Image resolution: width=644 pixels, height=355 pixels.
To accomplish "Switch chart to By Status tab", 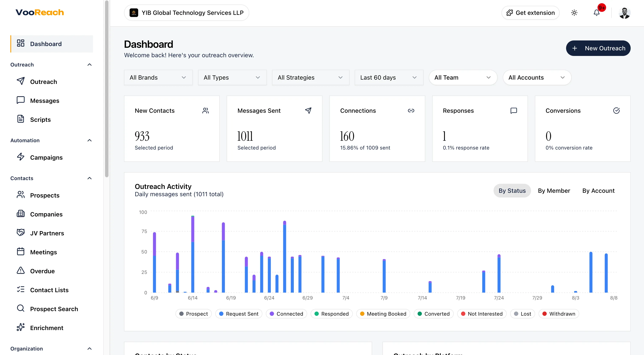I will coord(512,191).
